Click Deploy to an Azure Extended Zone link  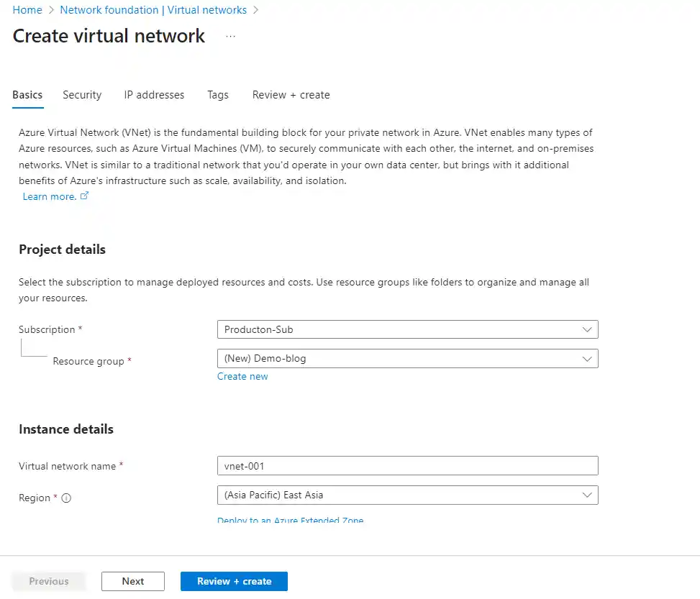tap(290, 520)
